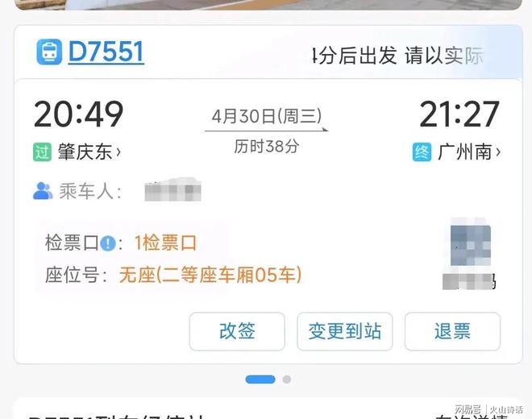The image size is (532, 419).
Task: Tap the green 过 passing-station badge
Action: (42, 151)
